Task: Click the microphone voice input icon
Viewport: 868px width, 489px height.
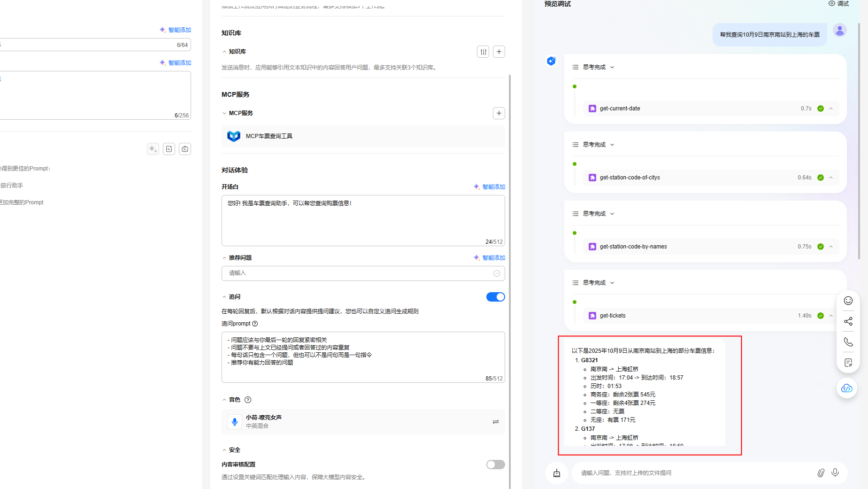Action: point(835,473)
